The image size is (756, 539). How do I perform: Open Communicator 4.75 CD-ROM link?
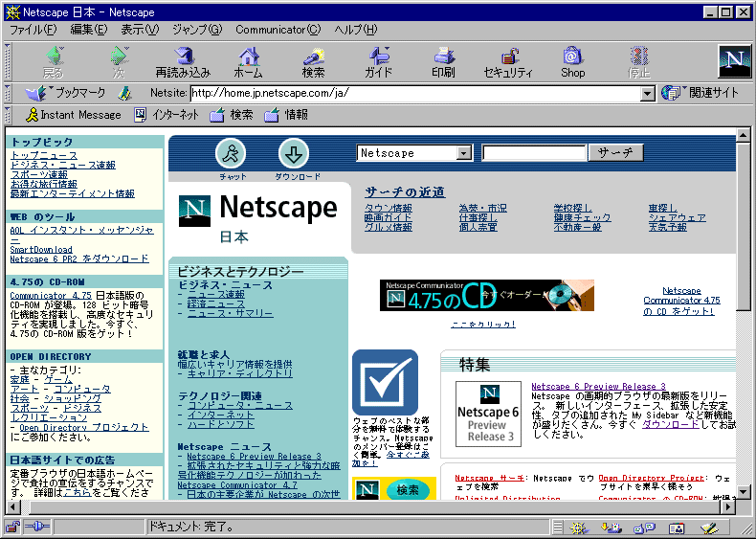51,295
